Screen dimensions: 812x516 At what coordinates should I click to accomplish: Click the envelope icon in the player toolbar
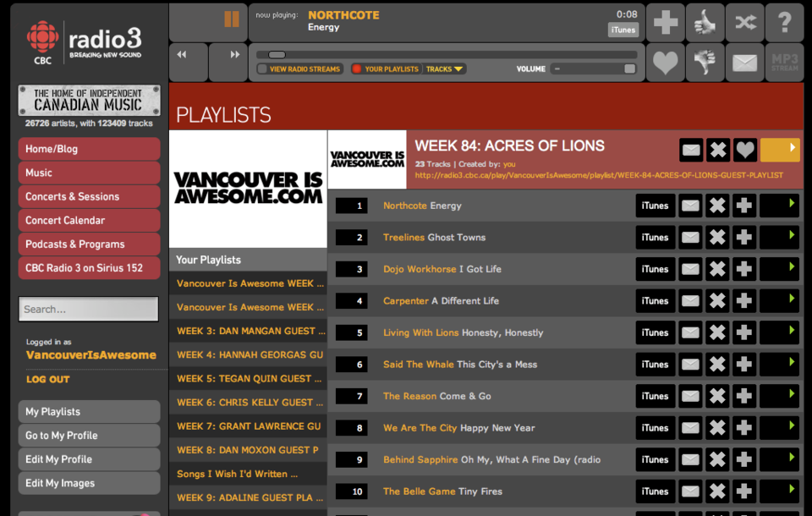[x=744, y=62]
